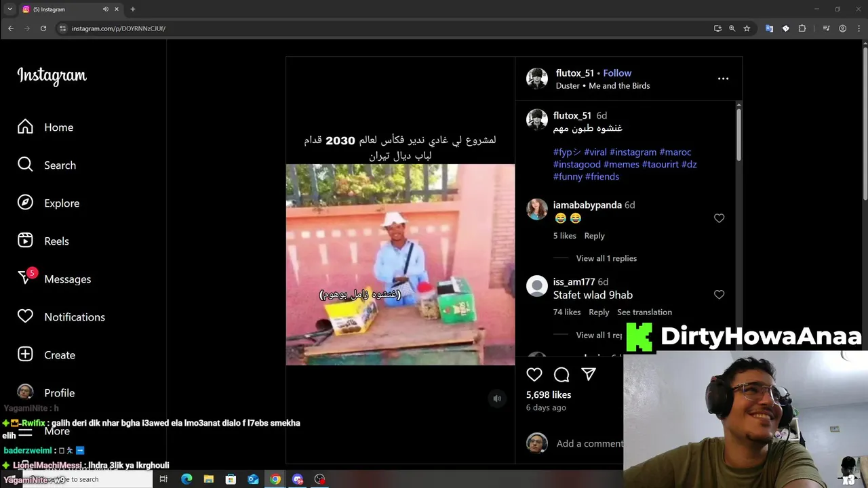The height and width of the screenshot is (488, 868).
Task: Open Notifications panel
Action: [61, 317]
